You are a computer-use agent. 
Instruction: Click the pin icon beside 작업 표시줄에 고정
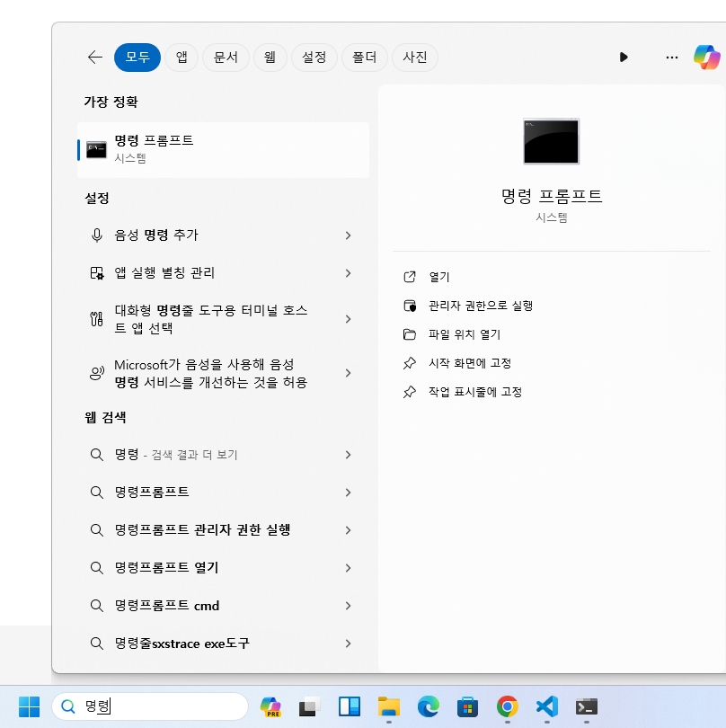pos(410,392)
